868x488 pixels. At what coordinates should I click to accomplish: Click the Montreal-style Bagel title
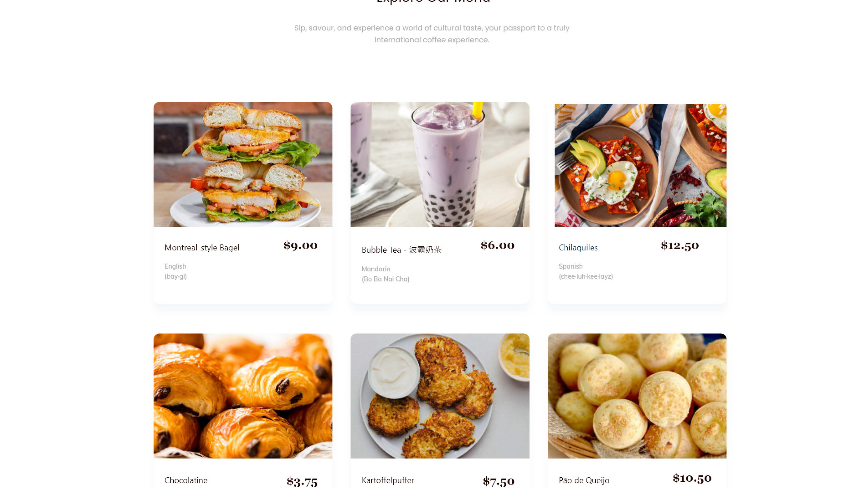tap(202, 248)
